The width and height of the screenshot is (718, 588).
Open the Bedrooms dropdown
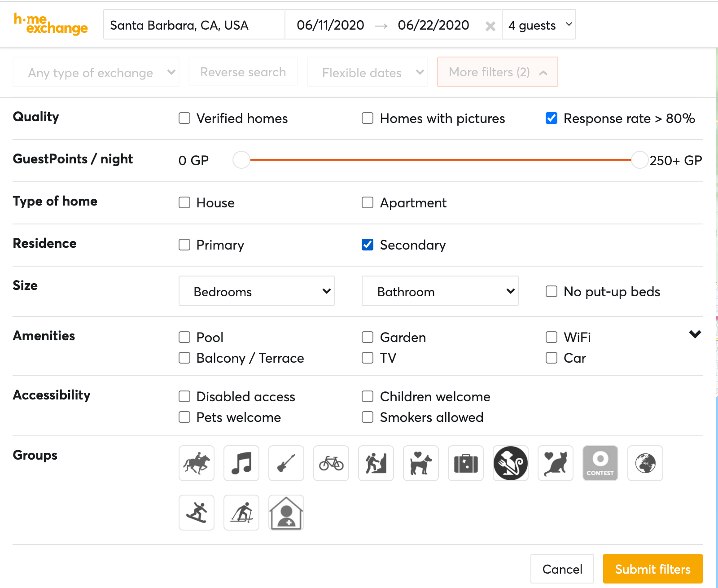tap(257, 291)
